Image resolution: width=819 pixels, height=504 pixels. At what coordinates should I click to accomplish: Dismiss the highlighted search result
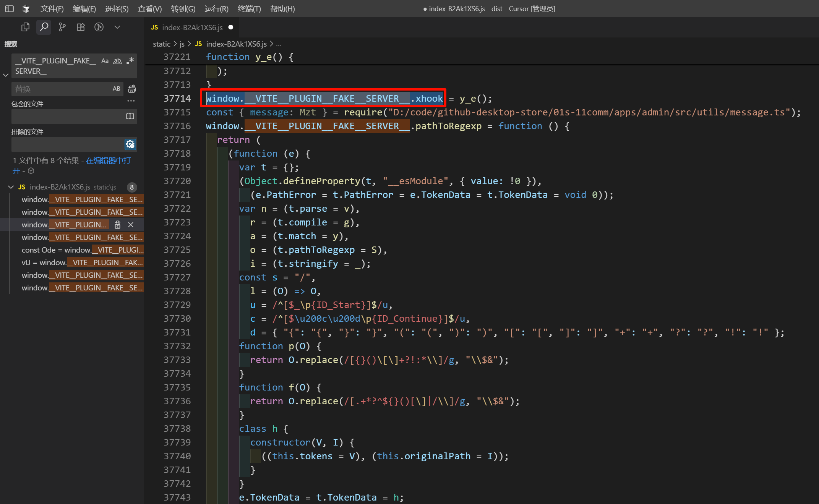click(131, 225)
